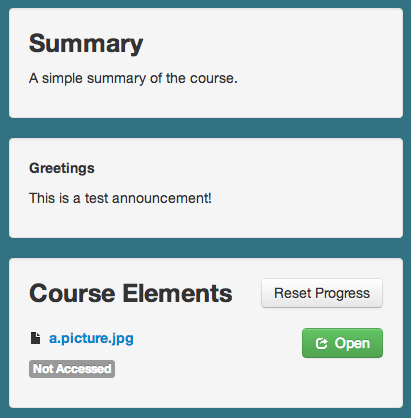This screenshot has width=411, height=418.
Task: Click blank area between a.picture.jpg link and Open button
Action: (x=217, y=342)
